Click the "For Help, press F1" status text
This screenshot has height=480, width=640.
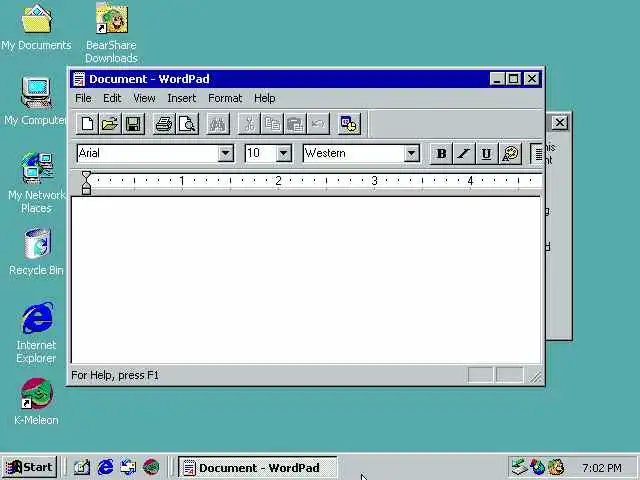(115, 375)
